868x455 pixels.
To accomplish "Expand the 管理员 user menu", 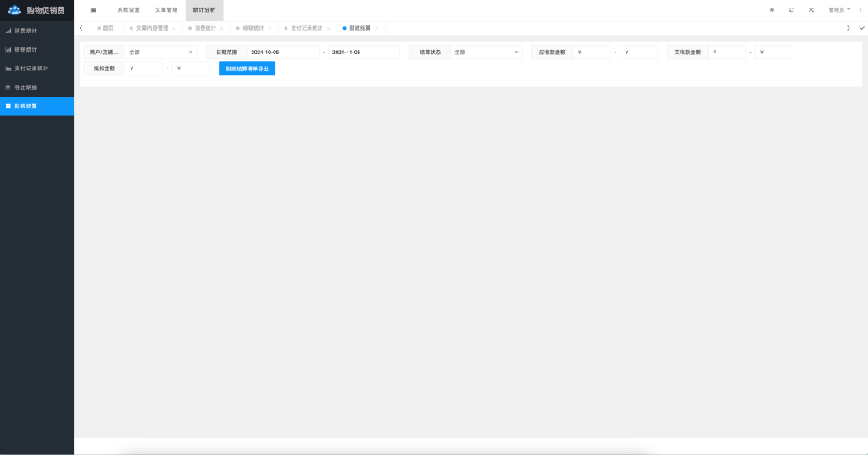I will click(x=838, y=10).
